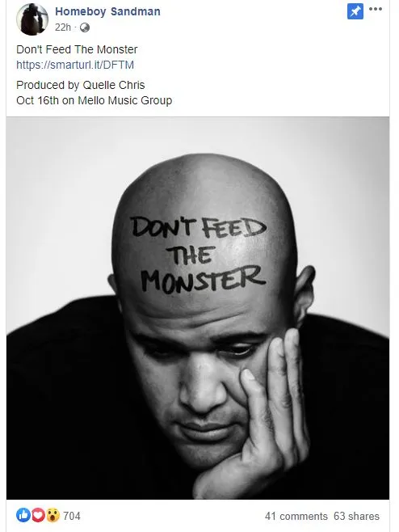The width and height of the screenshot is (399, 532).
Task: View the 63 shares
Action: [357, 516]
